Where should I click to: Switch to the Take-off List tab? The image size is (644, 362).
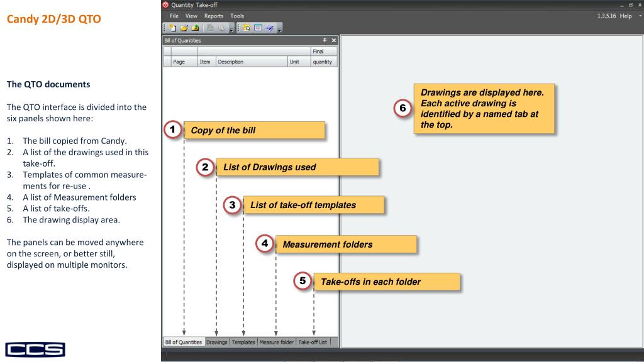point(312,342)
